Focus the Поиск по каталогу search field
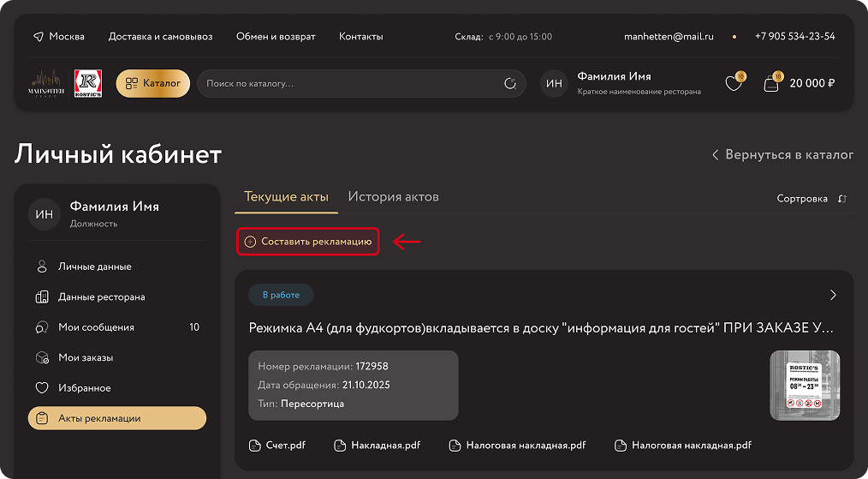The height and width of the screenshot is (479, 868). [x=351, y=83]
